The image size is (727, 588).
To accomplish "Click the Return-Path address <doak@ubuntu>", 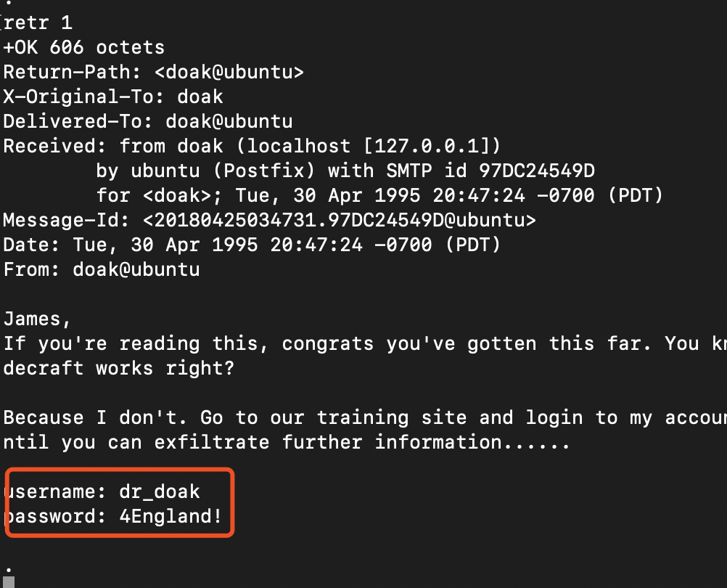I will pyautogui.click(x=229, y=73).
